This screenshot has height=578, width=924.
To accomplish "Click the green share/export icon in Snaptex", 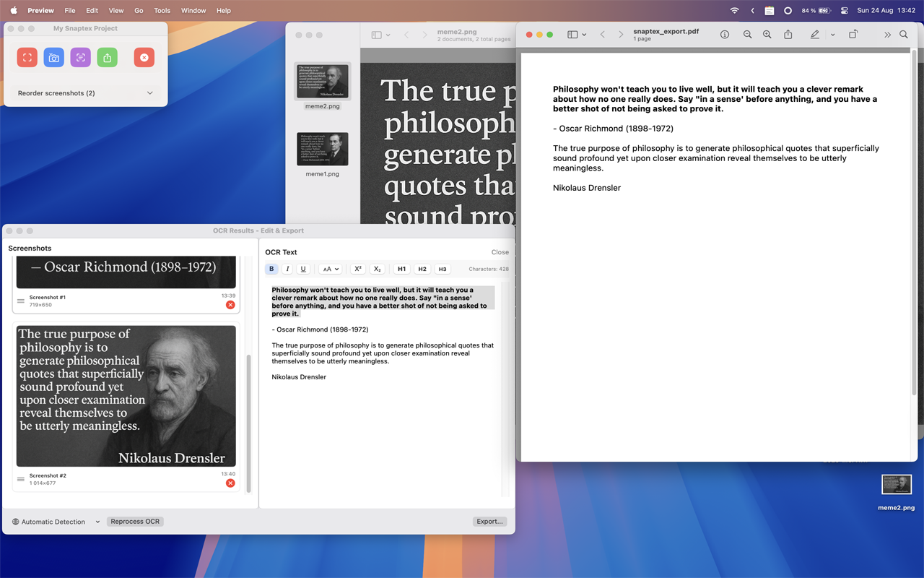I will point(107,57).
